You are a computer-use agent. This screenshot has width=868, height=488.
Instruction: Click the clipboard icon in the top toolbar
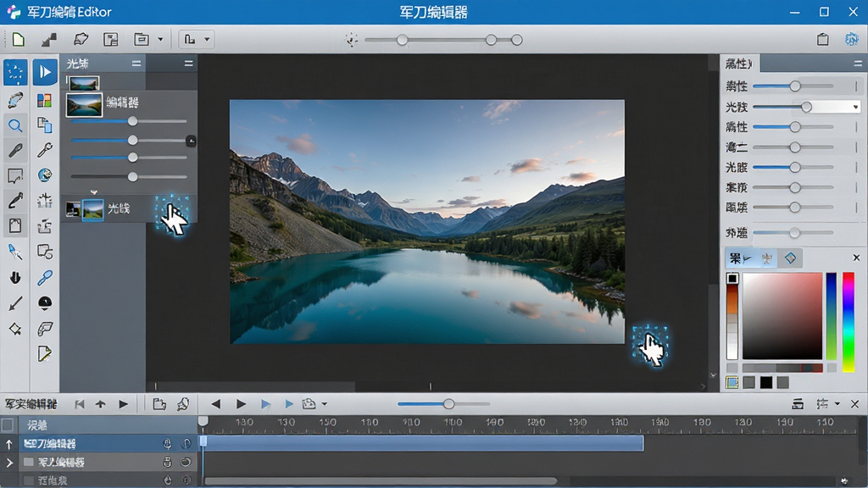tap(822, 39)
